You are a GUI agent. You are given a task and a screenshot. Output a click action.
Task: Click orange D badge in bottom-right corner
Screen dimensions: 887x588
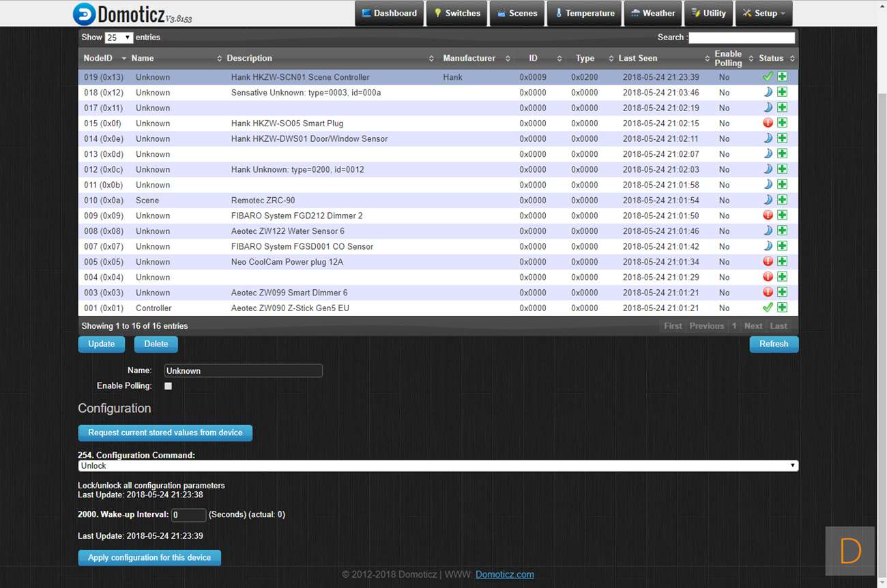point(849,550)
